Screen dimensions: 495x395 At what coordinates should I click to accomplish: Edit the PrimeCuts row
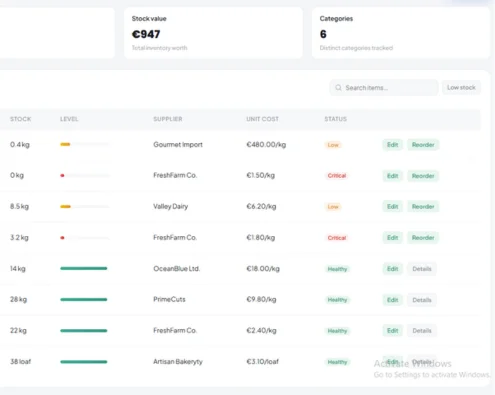click(x=392, y=300)
